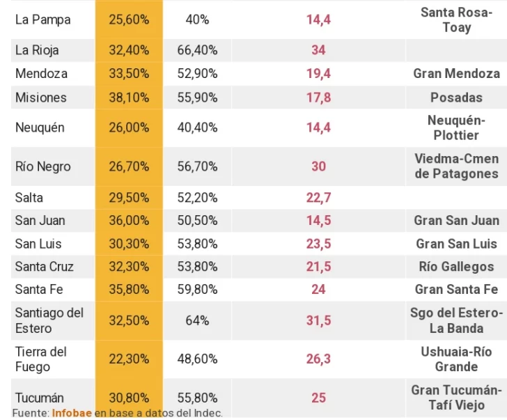Select La Rioja's 32,40% highlighted cell

129,50
